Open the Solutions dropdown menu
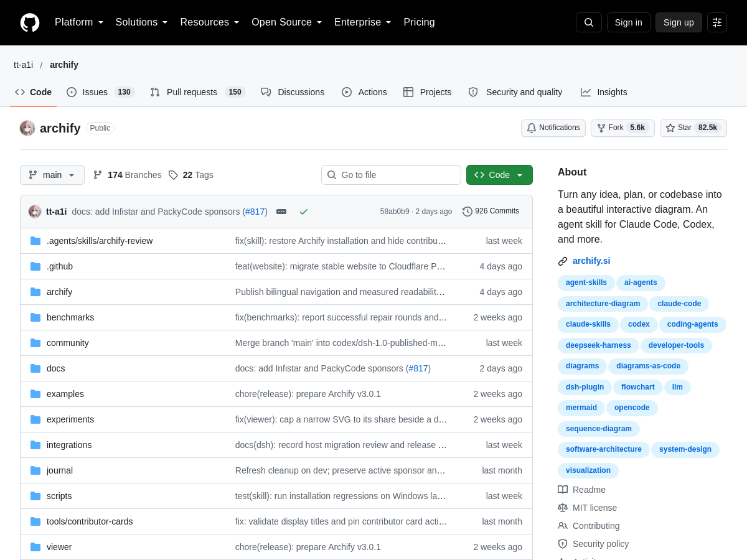The image size is (747, 560). pyautogui.click(x=142, y=22)
